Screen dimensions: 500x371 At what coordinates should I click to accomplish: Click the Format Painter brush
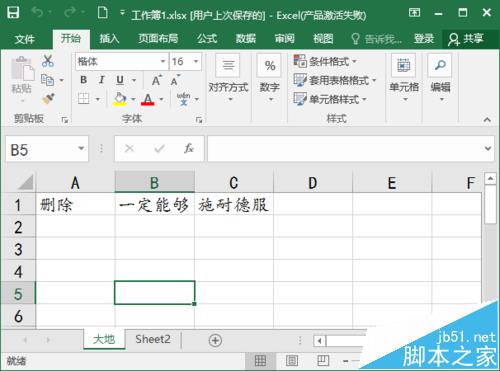tap(48, 99)
